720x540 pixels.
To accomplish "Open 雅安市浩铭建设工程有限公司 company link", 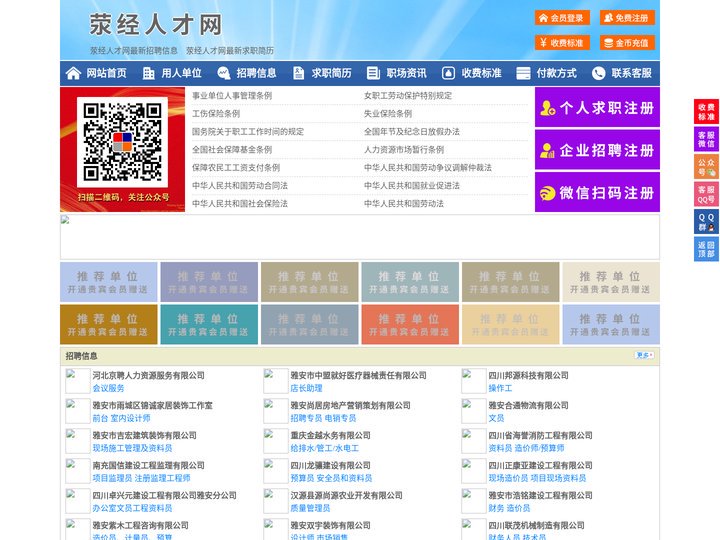I will click(540, 495).
